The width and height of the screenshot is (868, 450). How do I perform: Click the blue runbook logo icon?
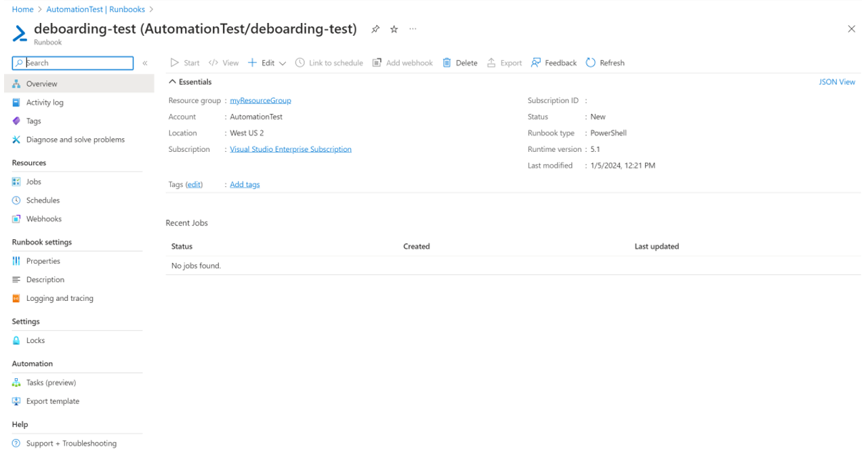pos(20,33)
